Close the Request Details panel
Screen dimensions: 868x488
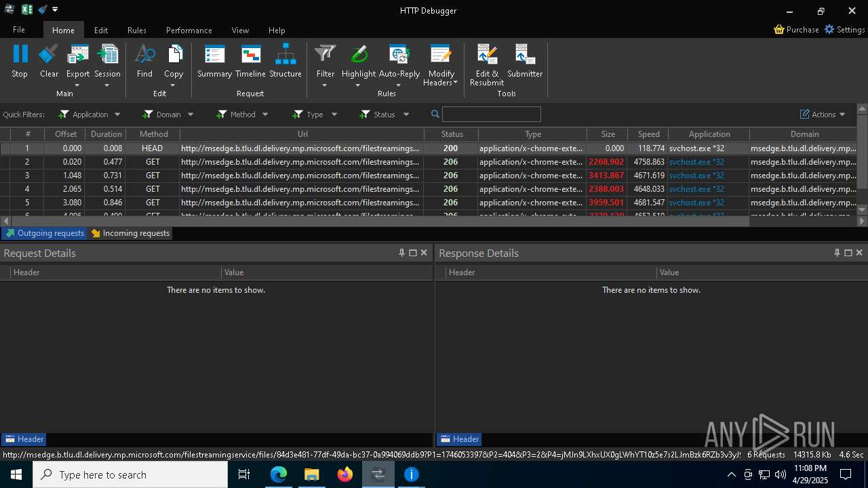coord(424,253)
